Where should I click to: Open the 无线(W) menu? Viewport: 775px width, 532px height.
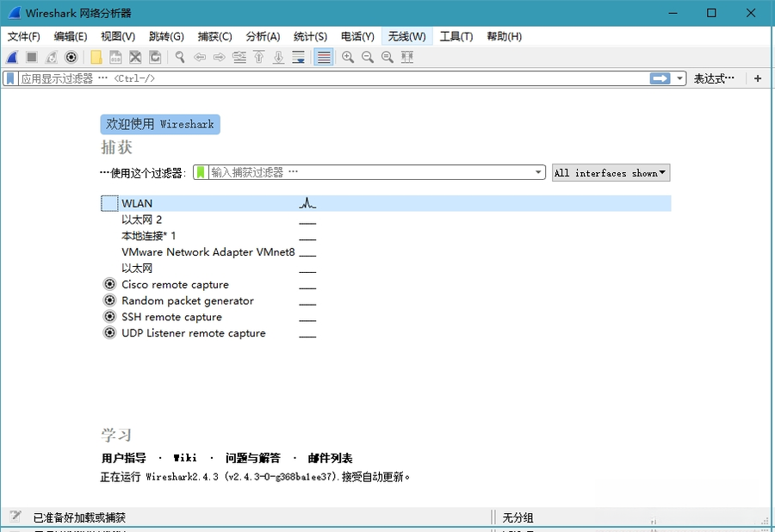[x=406, y=36]
